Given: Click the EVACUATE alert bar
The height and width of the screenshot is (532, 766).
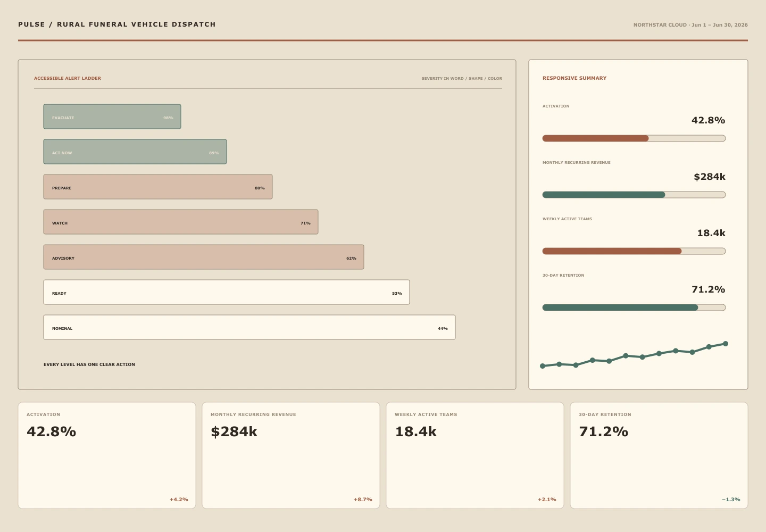Looking at the screenshot, I should point(112,117).
